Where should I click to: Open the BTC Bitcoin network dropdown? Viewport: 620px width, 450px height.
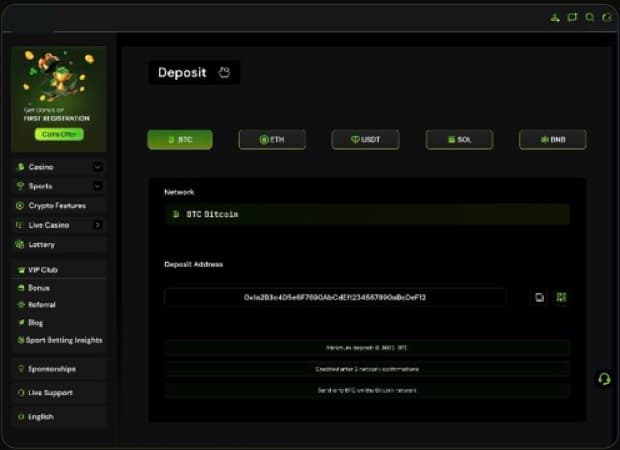[367, 214]
